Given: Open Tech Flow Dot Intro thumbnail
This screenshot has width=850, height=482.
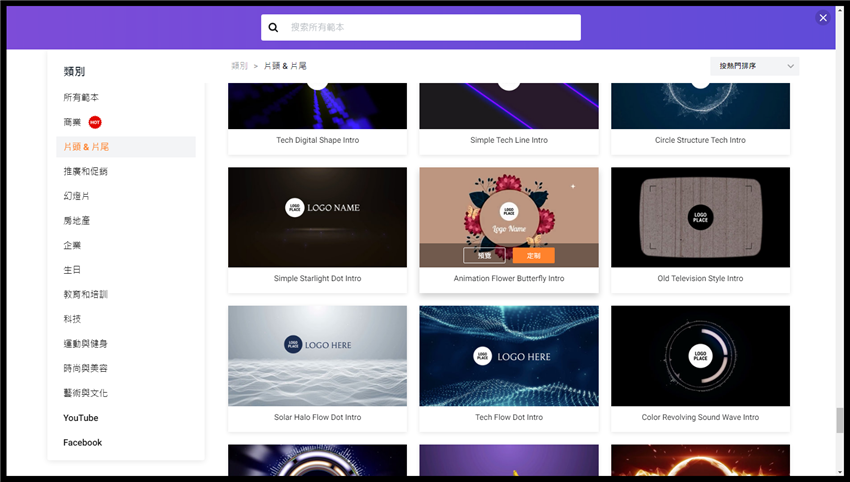Looking at the screenshot, I should point(509,356).
